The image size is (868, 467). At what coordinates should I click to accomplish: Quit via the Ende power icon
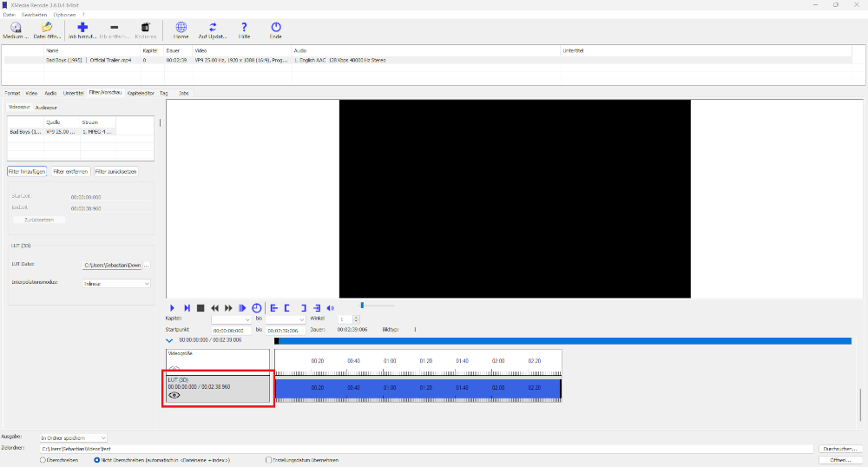(276, 27)
